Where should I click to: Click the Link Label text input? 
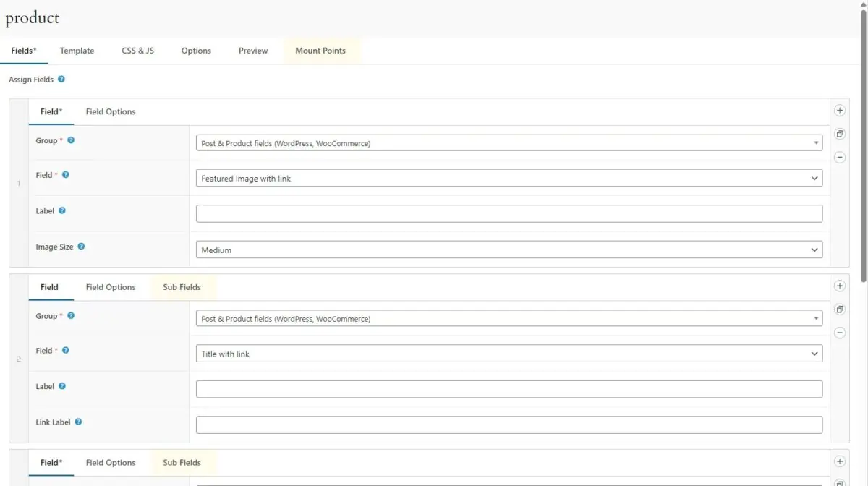509,425
